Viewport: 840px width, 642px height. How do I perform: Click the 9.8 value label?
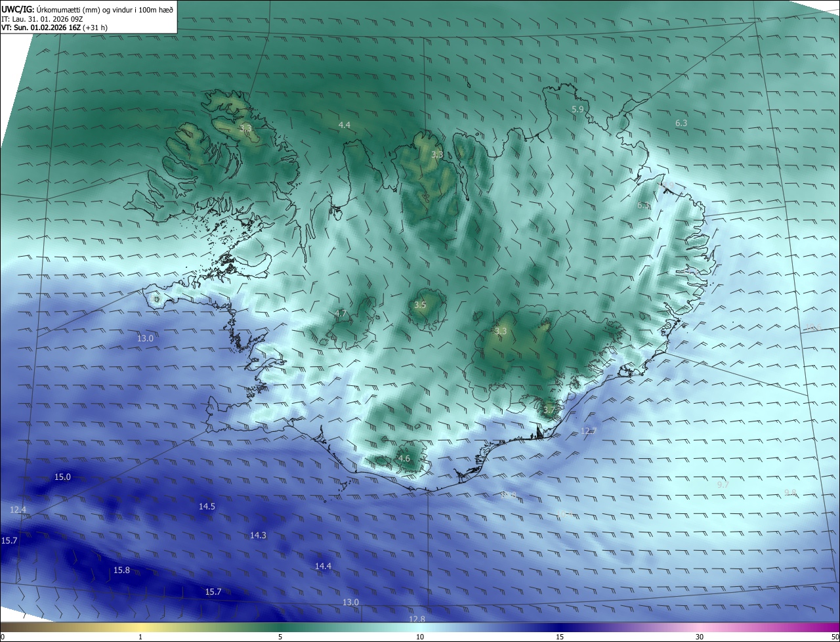coord(790,492)
